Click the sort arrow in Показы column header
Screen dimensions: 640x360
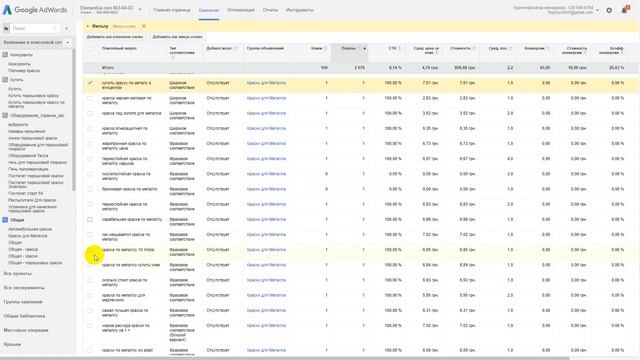tap(364, 49)
